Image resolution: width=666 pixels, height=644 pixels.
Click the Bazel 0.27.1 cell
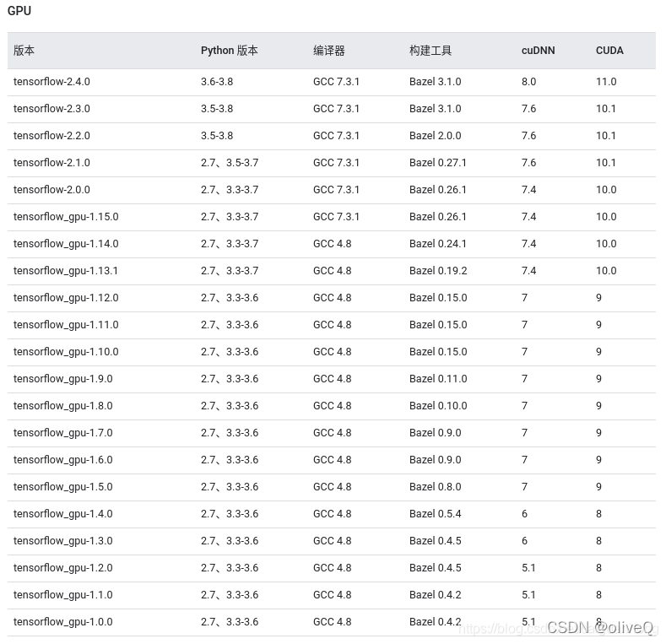point(438,163)
